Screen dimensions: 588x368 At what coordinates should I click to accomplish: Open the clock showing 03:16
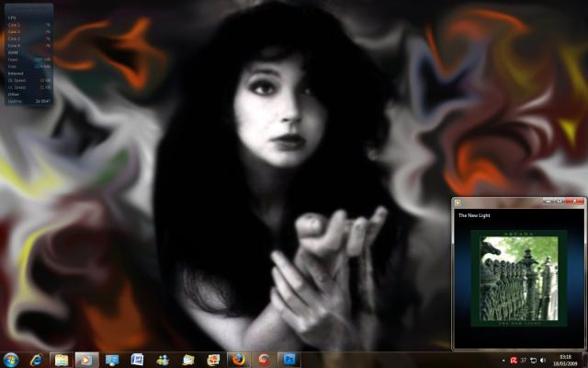[x=566, y=360]
